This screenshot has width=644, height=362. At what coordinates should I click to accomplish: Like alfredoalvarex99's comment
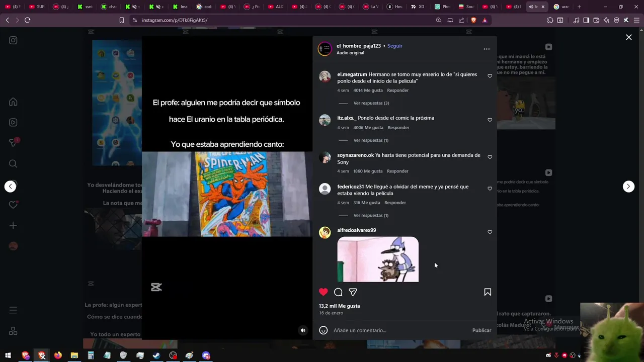(x=490, y=232)
